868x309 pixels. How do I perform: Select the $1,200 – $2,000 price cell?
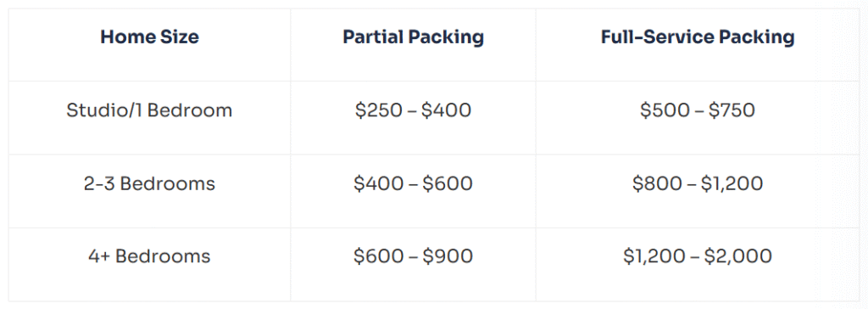pos(698,256)
